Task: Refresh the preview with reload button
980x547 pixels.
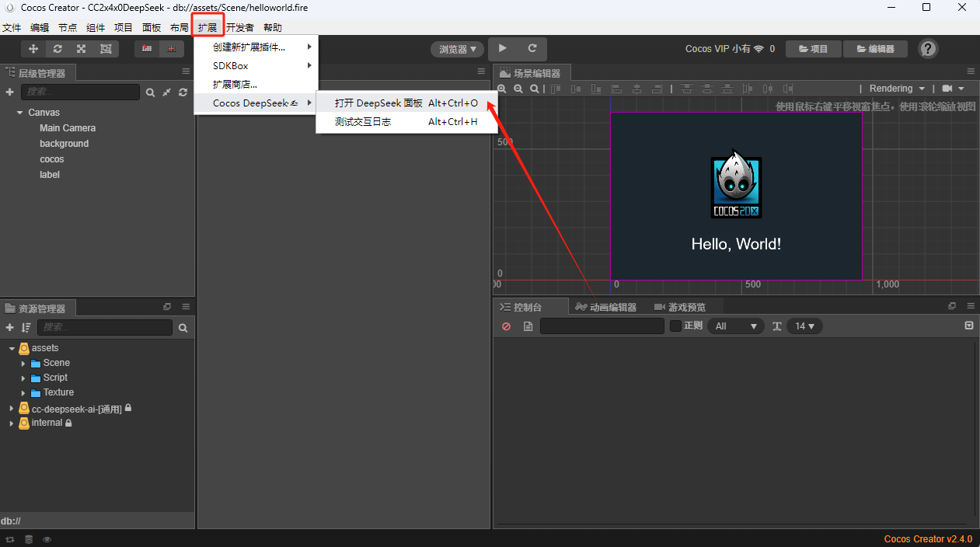Action: tap(532, 48)
